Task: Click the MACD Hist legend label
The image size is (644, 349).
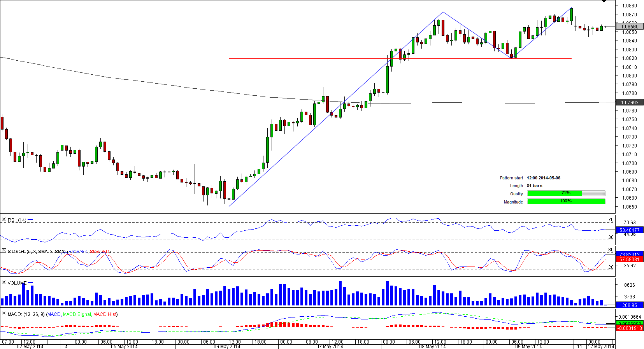Action: point(105,314)
